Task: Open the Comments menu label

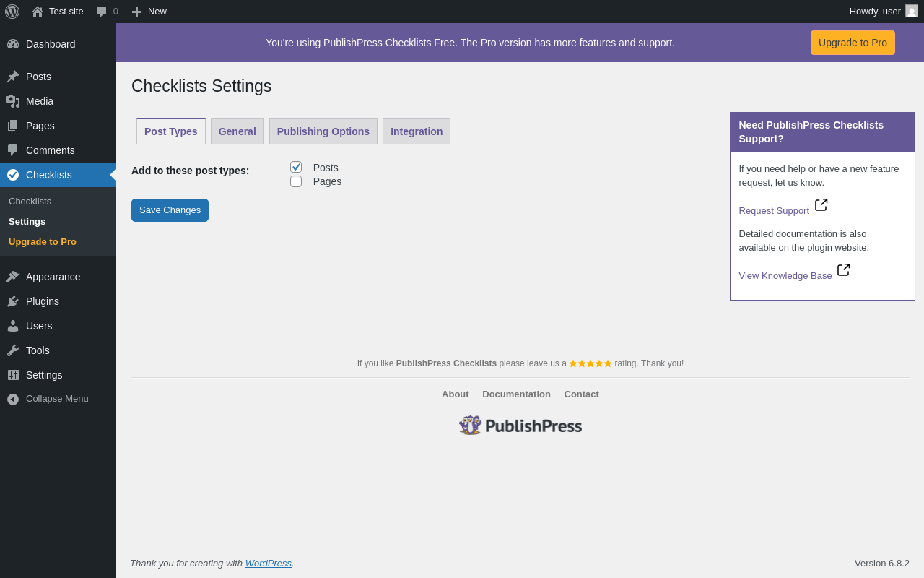Action: pos(51,150)
